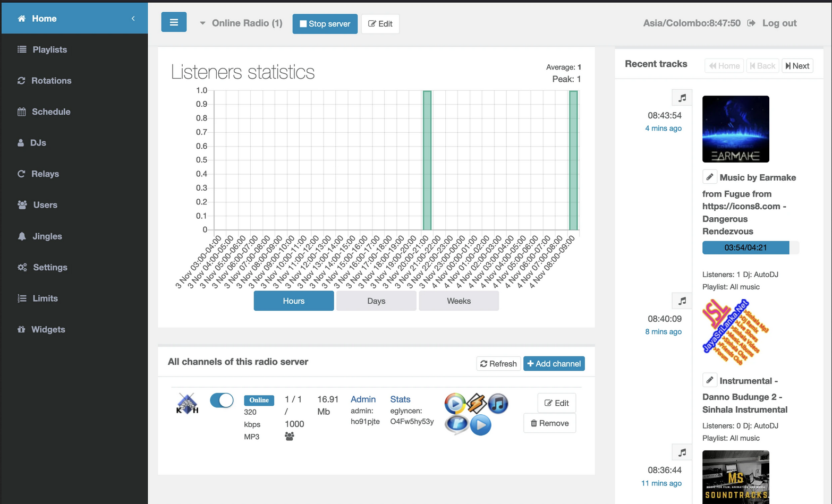Collapse the sidebar with the Home chevron
The width and height of the screenshot is (832, 504).
coord(133,19)
